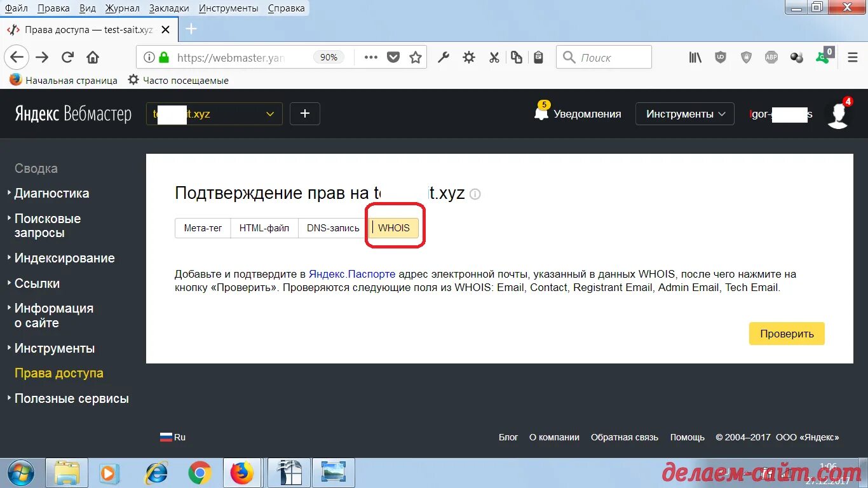Expand Индексирование sidebar section
Screen dimensions: 868x488
coord(64,258)
